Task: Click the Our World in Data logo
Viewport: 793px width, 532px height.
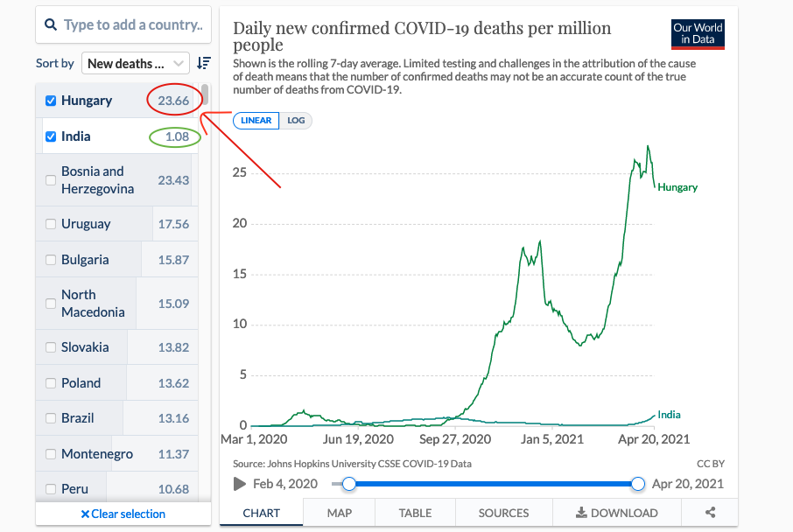Action: click(x=698, y=34)
